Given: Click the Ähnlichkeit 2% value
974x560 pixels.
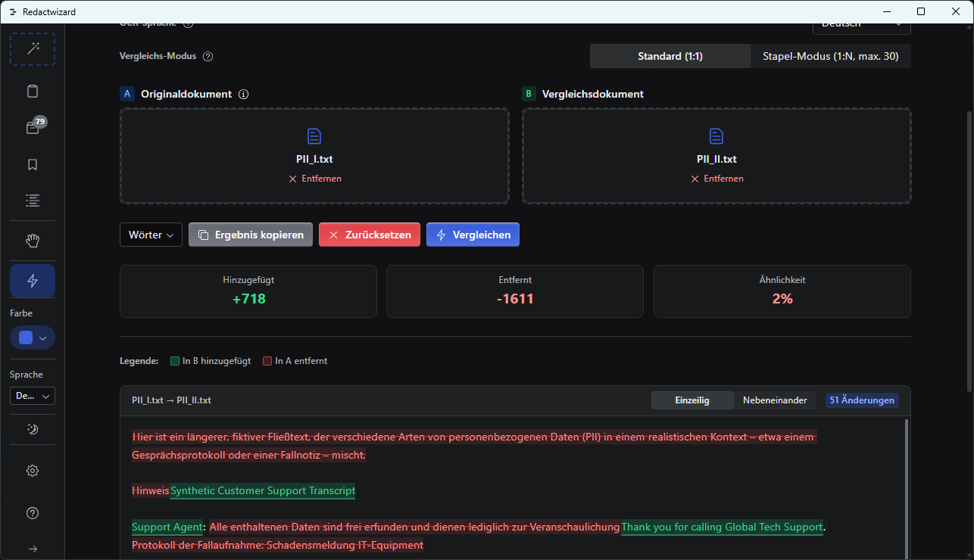Looking at the screenshot, I should pos(782,299).
